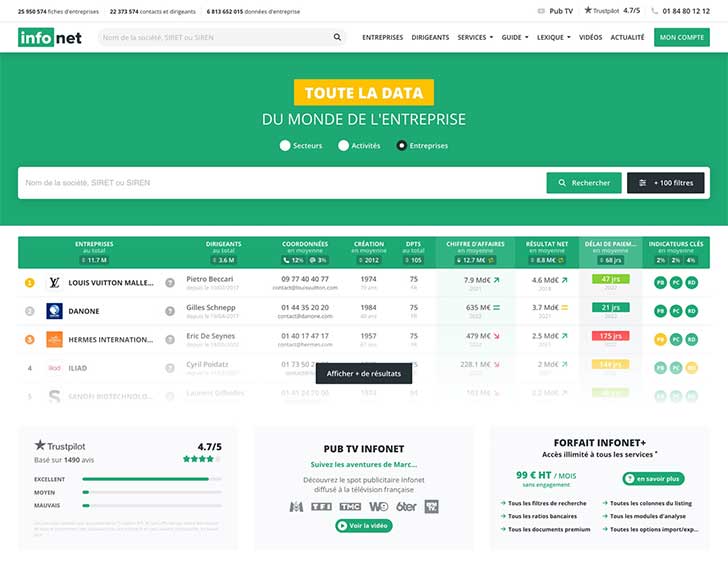This screenshot has height=569, width=728.
Task: Click the Mauvais rating progress bar
Action: (x=152, y=505)
